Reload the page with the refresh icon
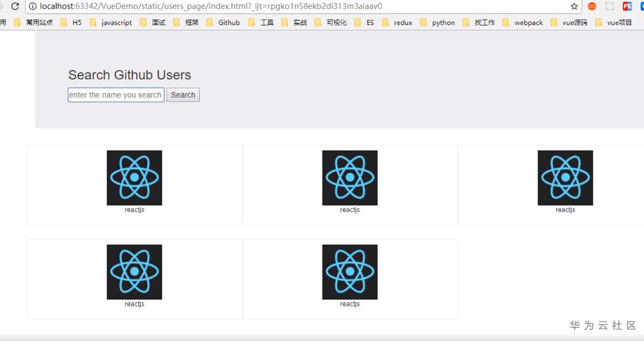 point(15,6)
